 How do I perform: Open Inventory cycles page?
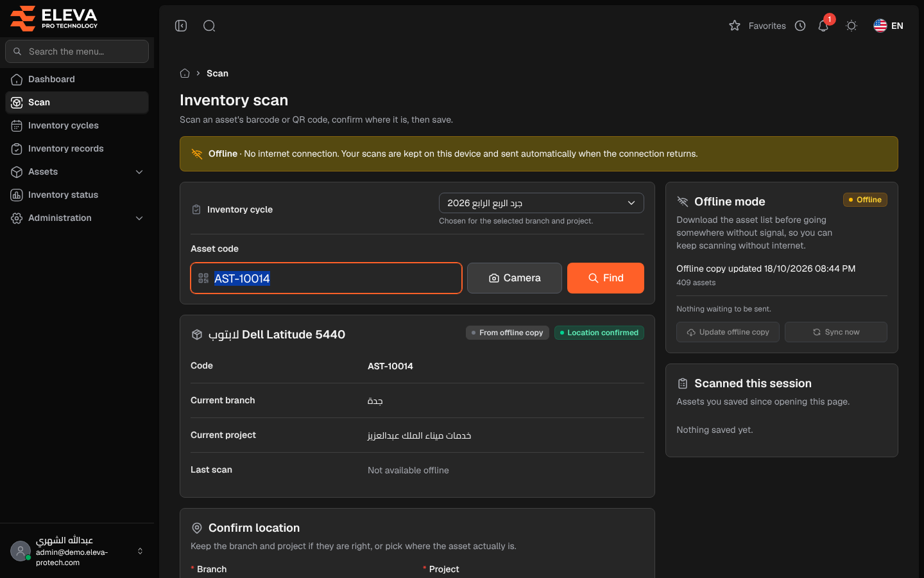pos(77,125)
